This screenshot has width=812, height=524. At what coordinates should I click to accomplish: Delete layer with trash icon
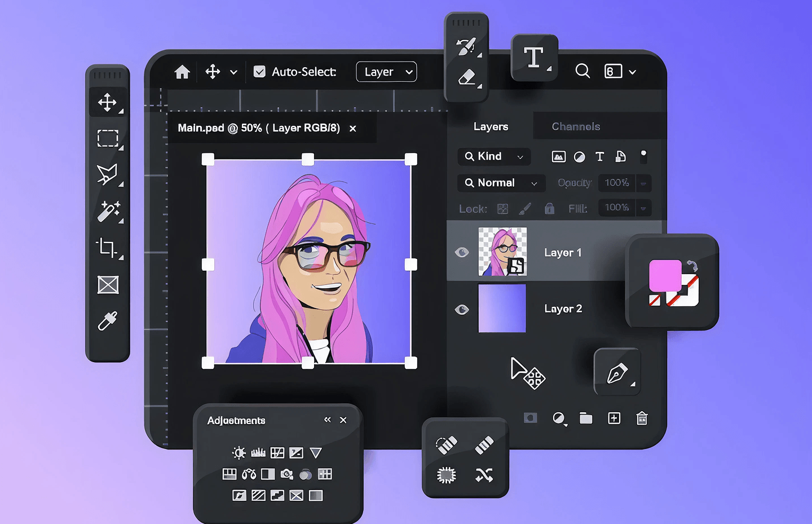[642, 418]
